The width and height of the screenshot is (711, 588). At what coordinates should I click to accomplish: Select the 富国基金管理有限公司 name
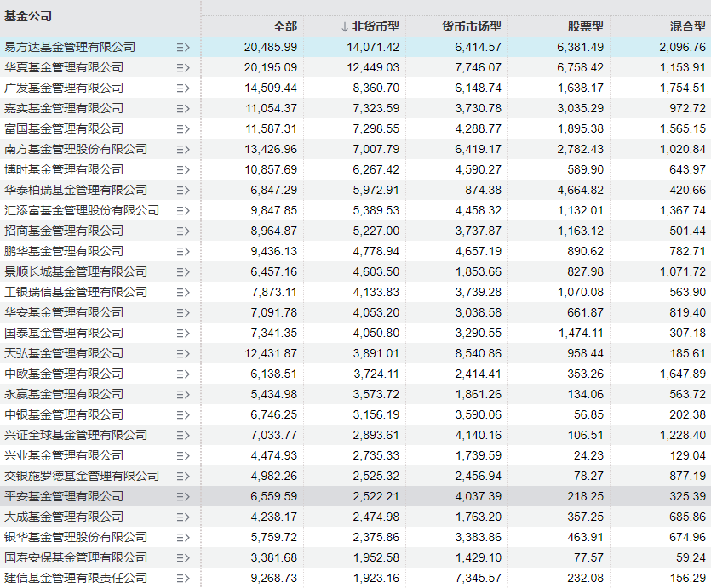(64, 129)
